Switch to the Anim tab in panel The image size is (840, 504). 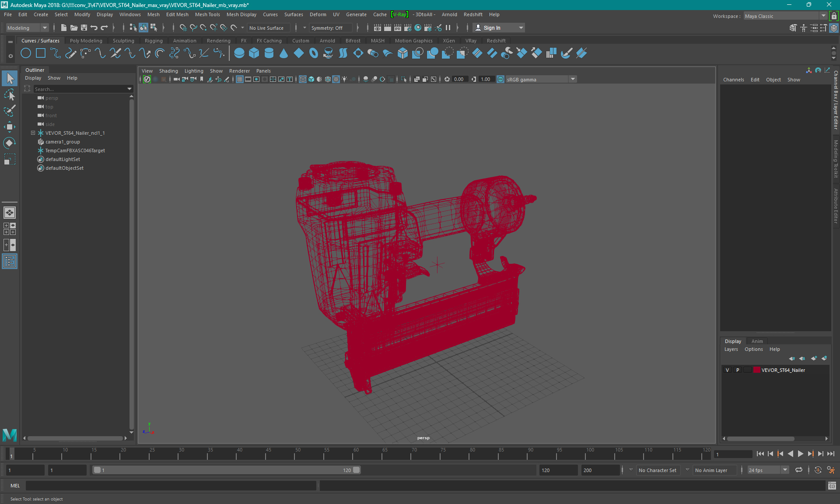coord(757,341)
